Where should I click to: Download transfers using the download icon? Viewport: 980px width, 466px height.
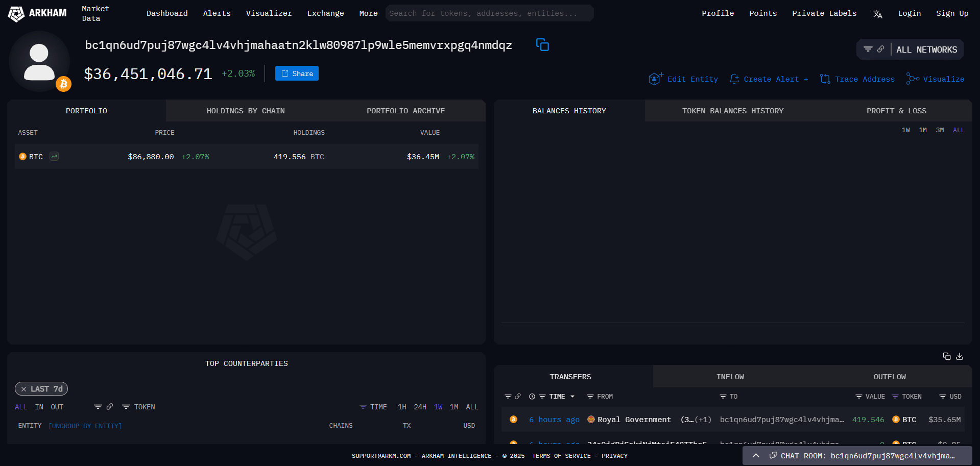[960, 356]
